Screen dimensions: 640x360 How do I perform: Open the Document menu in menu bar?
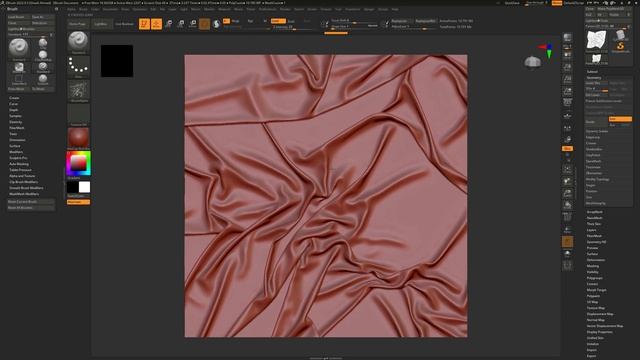tap(110, 9)
